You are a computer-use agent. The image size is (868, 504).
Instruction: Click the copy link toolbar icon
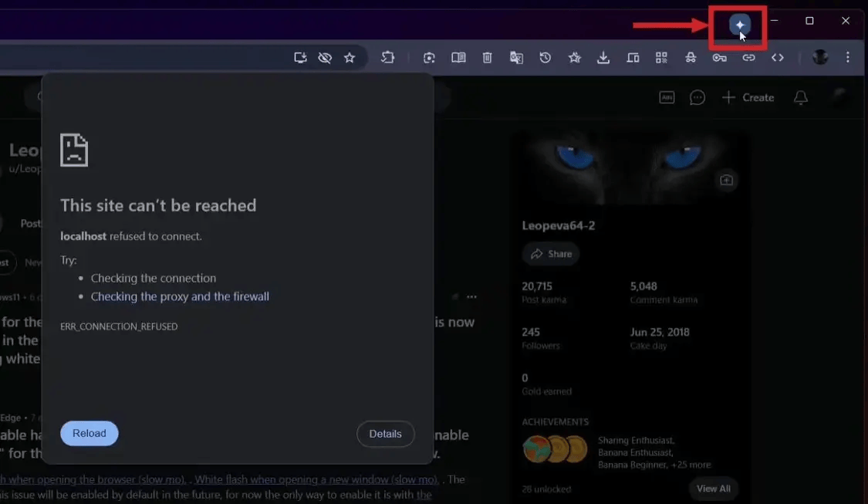coord(748,58)
